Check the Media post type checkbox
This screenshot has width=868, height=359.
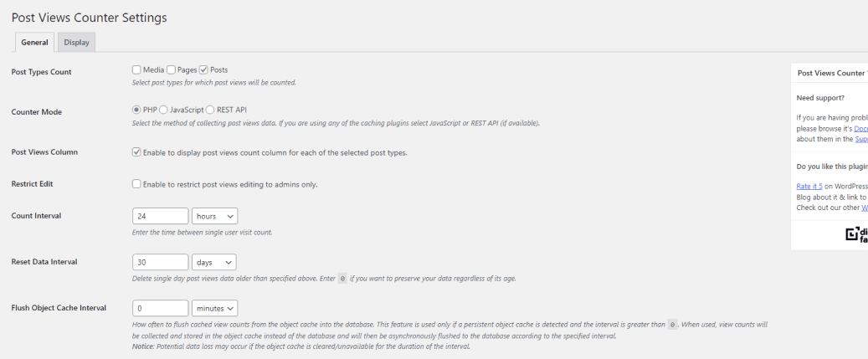click(136, 69)
